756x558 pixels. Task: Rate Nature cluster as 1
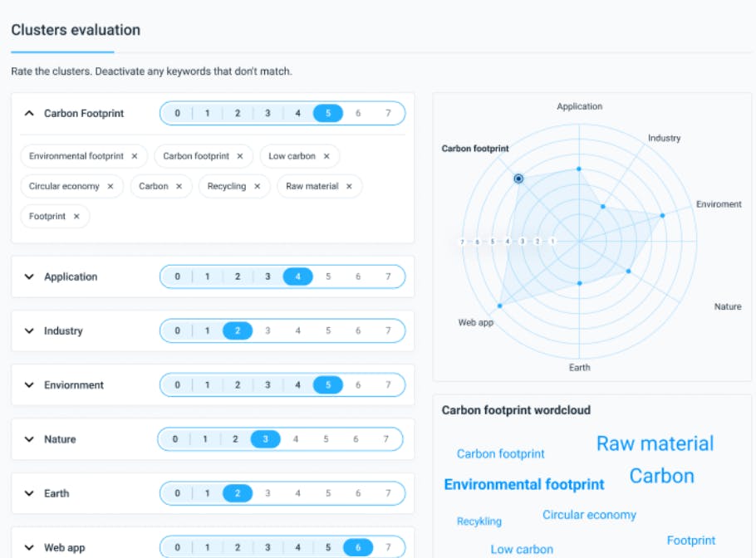pos(205,439)
